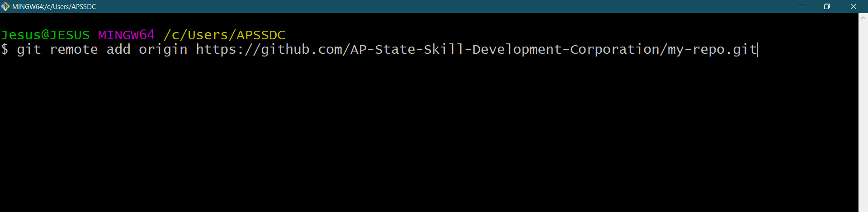Restore down the terminal window
This screenshot has width=868, height=212.
click(x=827, y=6)
